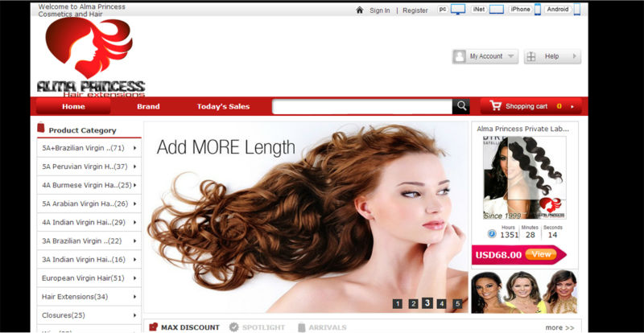Viewport: 644px width, 333px height.
Task: Expand the Shopping cart arrow
Action: point(572,107)
